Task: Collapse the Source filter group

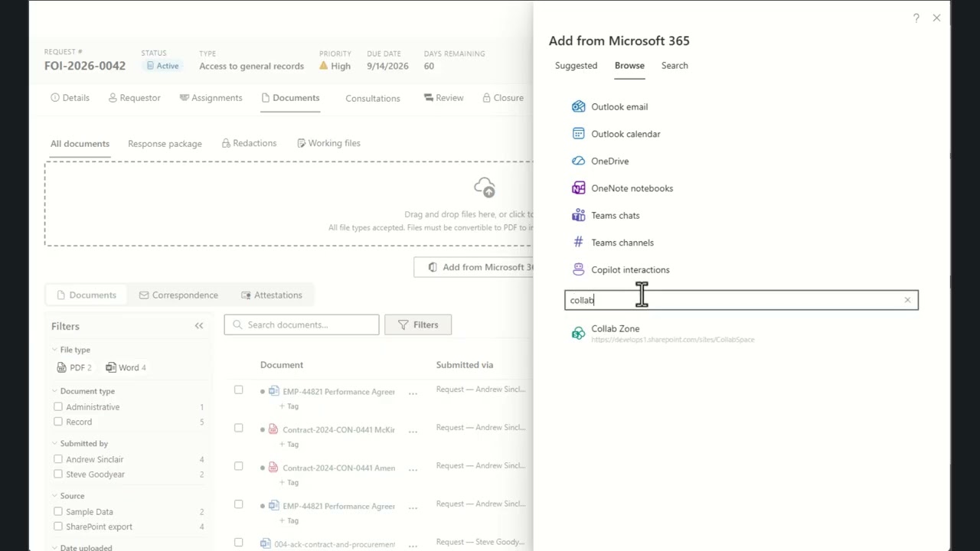Action: tap(54, 496)
